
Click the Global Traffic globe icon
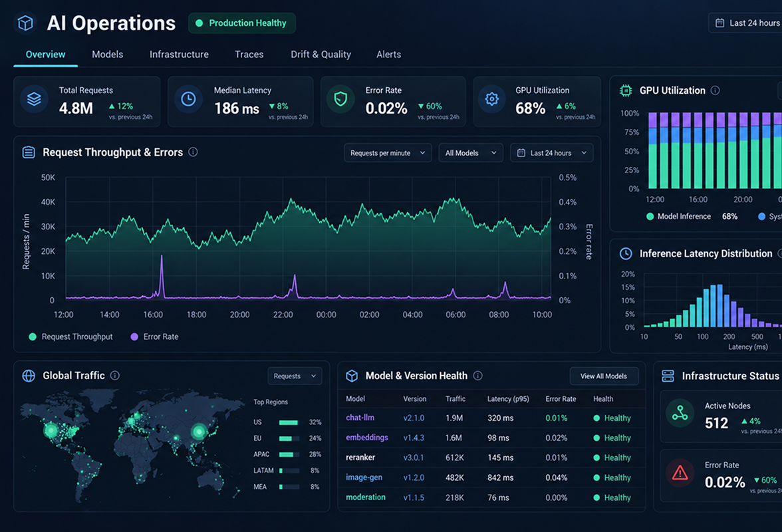(x=29, y=376)
